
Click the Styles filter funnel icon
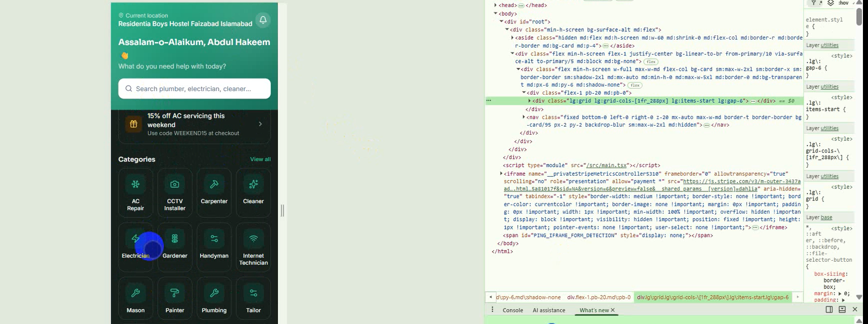814,3
